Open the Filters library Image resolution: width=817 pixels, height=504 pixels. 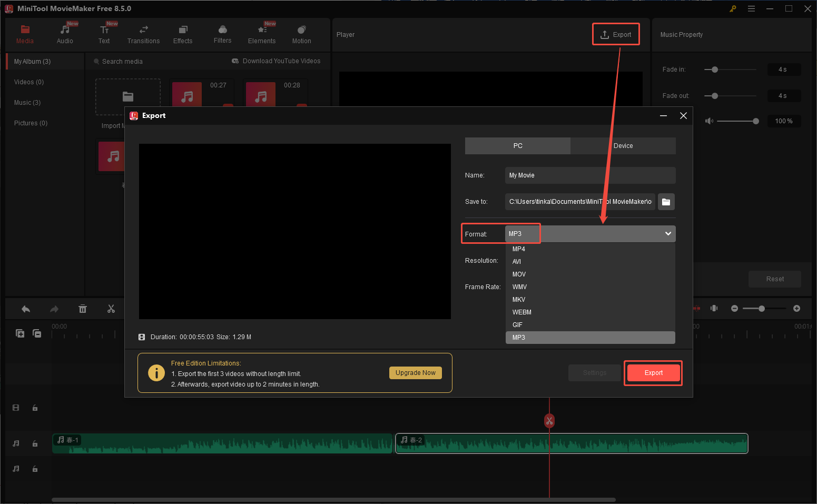(x=222, y=34)
